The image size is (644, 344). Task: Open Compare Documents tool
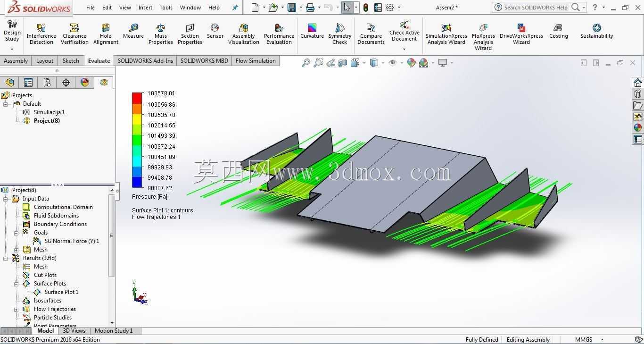[x=371, y=34]
